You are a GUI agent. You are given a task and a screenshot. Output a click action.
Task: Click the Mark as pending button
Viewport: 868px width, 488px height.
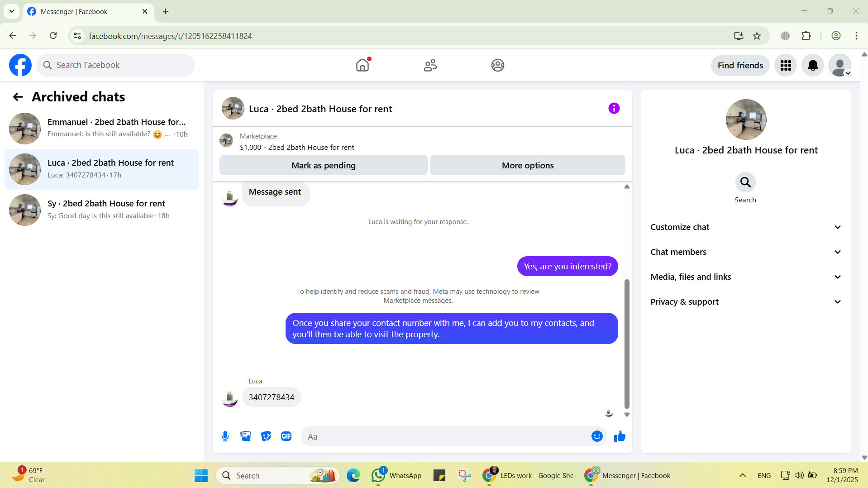click(x=323, y=165)
